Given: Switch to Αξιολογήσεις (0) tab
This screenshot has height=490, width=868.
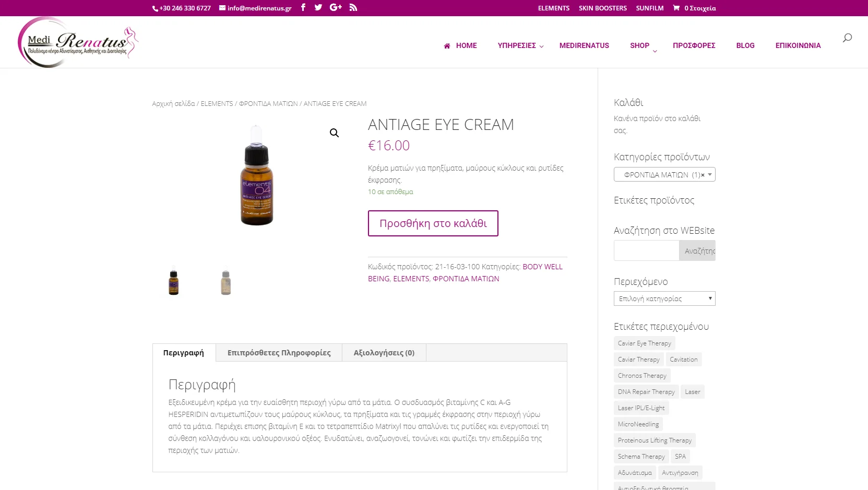Looking at the screenshot, I should click(x=384, y=353).
